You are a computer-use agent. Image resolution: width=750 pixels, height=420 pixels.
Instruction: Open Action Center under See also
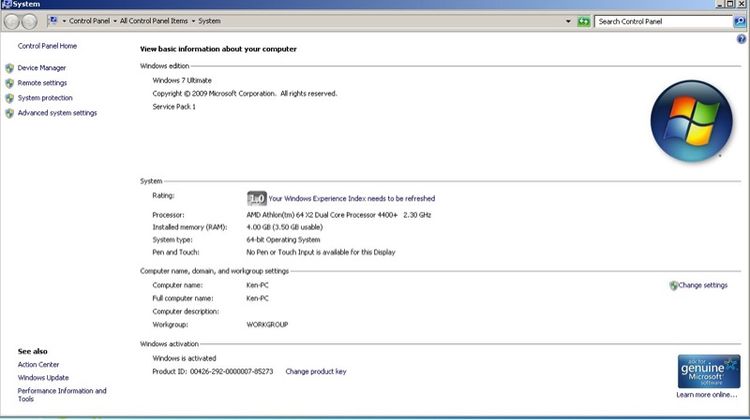38,365
